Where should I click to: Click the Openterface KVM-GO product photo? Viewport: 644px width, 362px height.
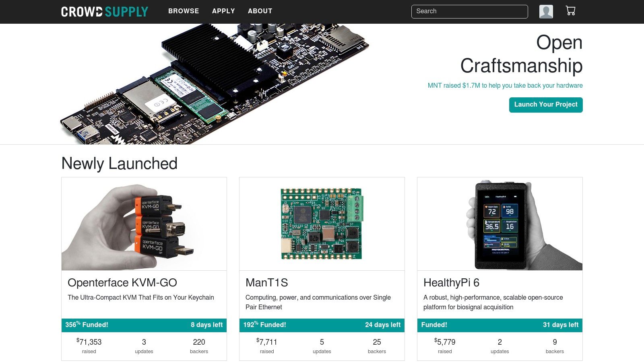coord(144,224)
